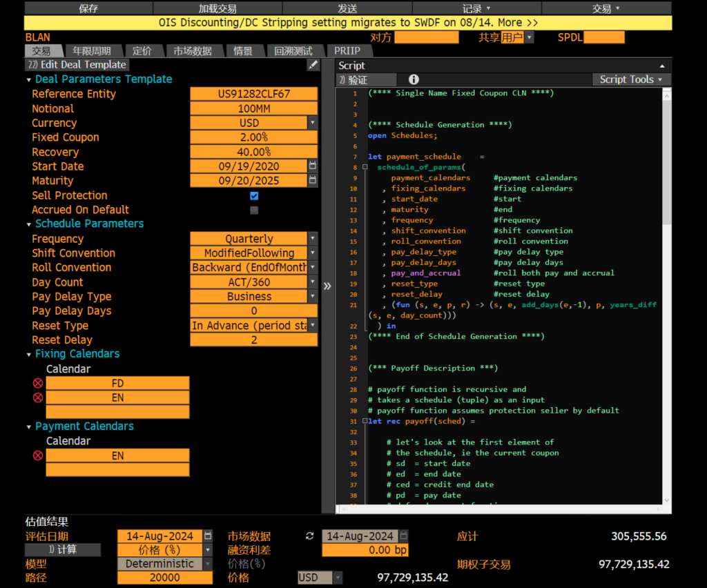Click the 计算 calculate button
The image size is (707, 588).
tap(63, 550)
